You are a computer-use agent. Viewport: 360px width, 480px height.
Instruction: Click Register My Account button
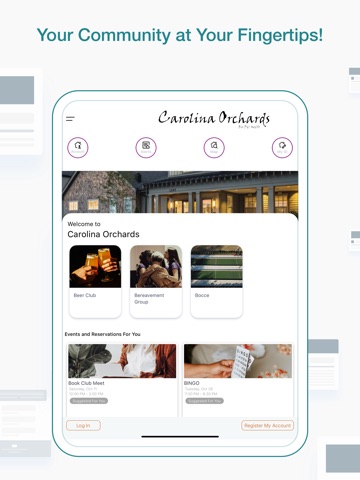click(267, 426)
